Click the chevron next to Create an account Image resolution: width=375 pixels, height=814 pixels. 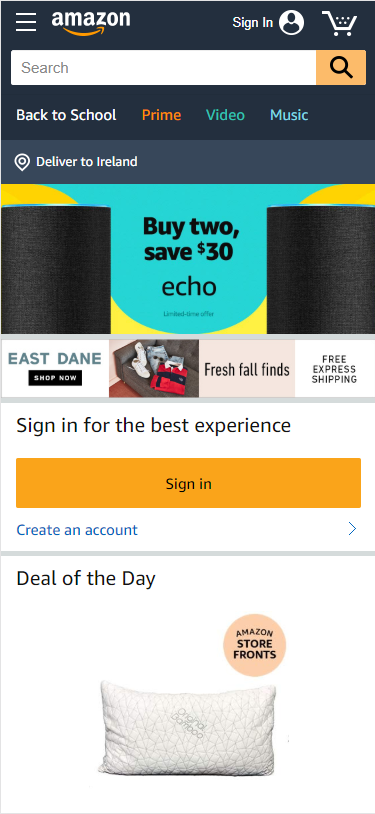(352, 529)
